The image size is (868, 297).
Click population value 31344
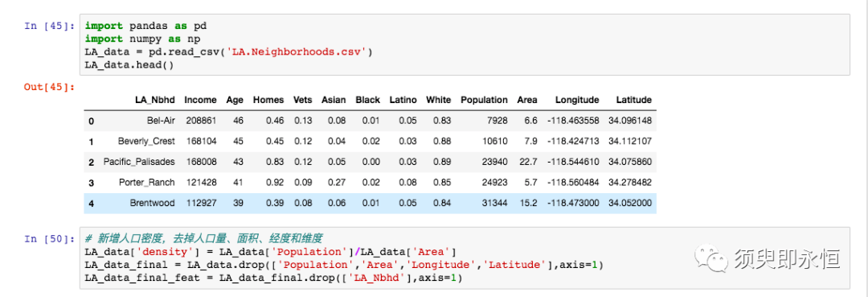pyautogui.click(x=494, y=204)
